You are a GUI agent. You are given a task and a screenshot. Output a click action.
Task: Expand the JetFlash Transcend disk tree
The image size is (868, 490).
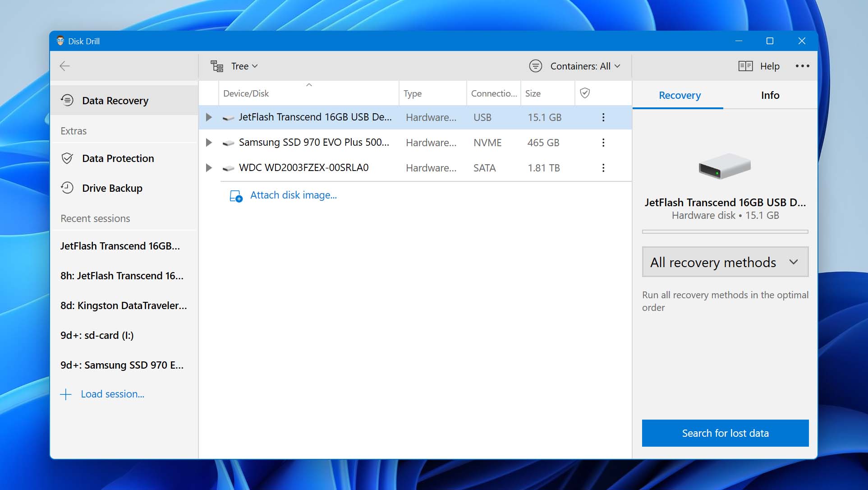tap(209, 118)
